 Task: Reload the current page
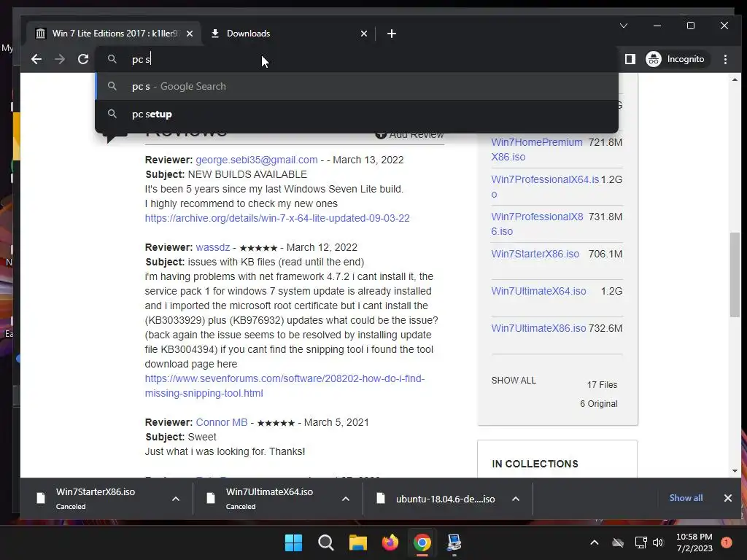[83, 59]
